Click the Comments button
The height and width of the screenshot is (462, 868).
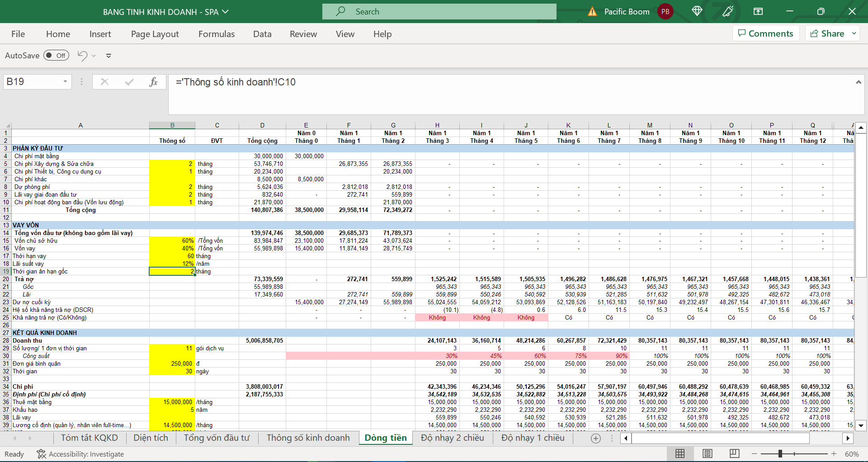tap(765, 33)
